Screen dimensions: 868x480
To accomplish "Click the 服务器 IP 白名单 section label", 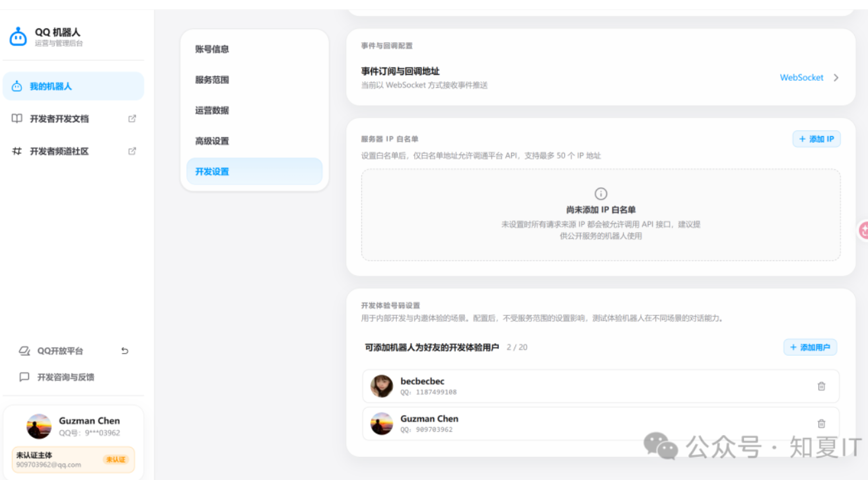I will tap(390, 139).
